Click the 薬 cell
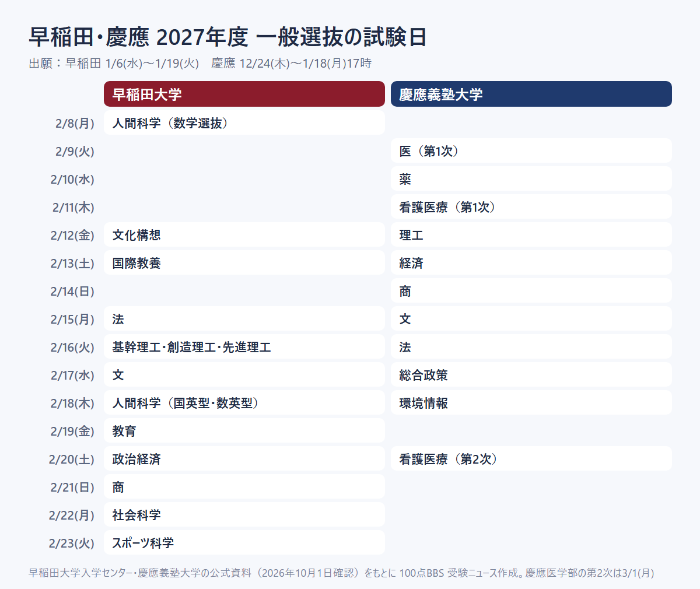The height and width of the screenshot is (589, 700). 531,178
